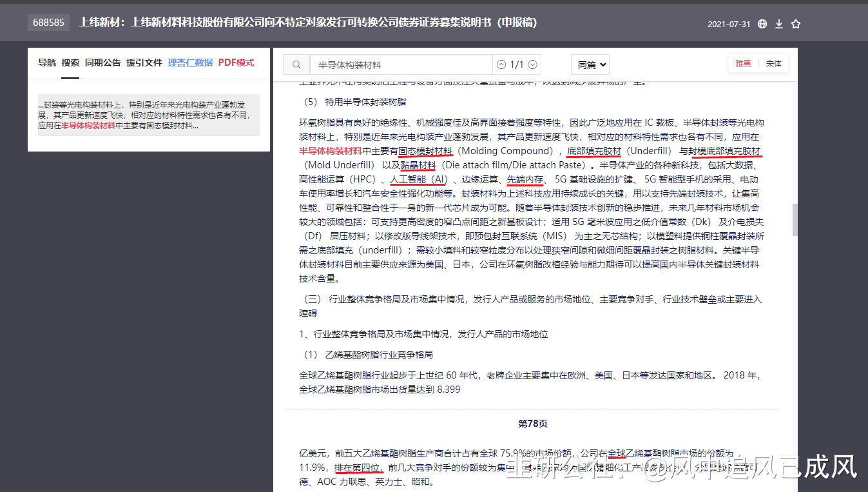Add announcement to favorites via star icon
This screenshot has width=868, height=492.
point(796,23)
